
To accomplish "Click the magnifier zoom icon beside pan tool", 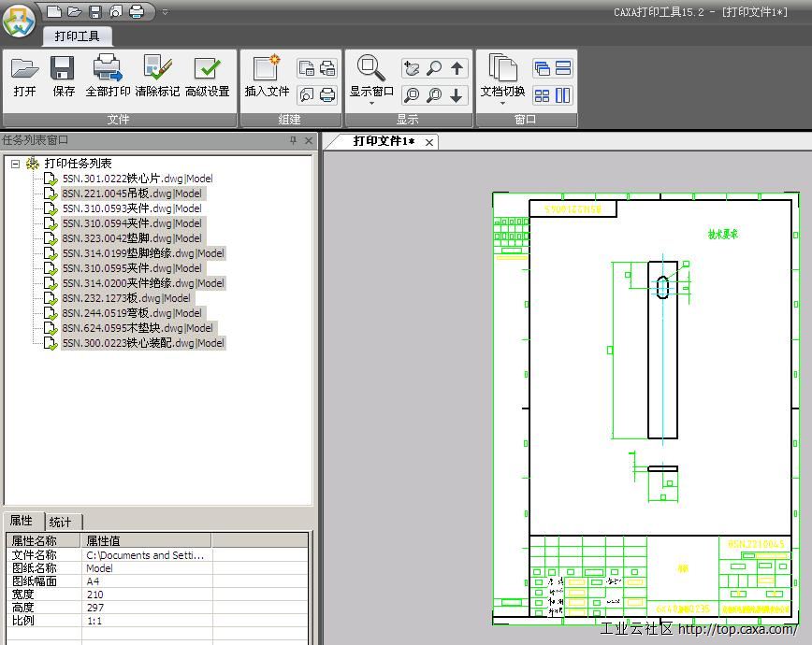I will pyautogui.click(x=434, y=68).
